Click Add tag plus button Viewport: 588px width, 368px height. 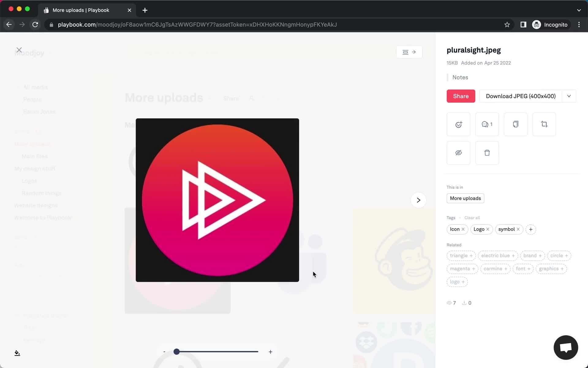tap(530, 229)
